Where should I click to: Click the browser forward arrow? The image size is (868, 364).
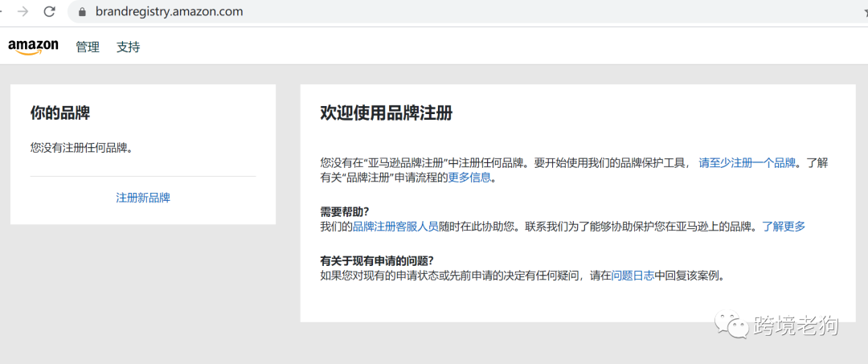(x=23, y=11)
